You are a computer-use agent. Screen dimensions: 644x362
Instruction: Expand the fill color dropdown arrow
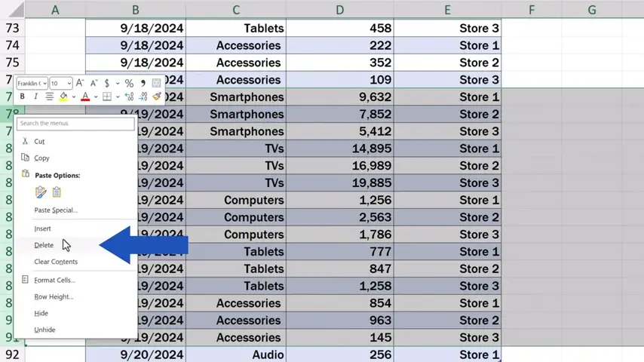[x=74, y=97]
